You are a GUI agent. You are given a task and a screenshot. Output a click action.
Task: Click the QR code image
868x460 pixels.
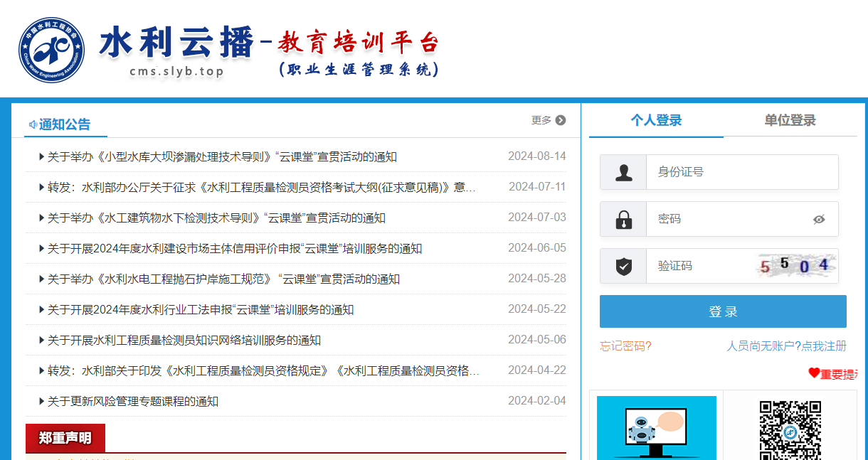coord(790,429)
